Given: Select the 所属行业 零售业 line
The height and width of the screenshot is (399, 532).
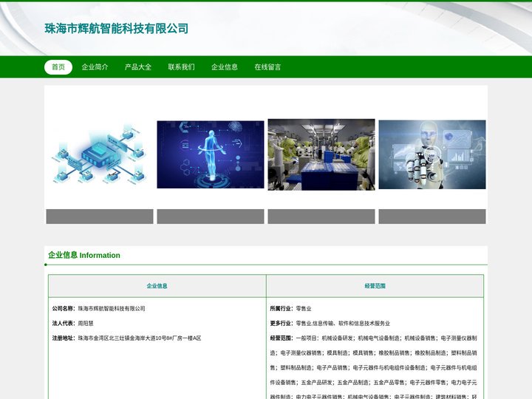Looking at the screenshot, I should pos(291,308).
